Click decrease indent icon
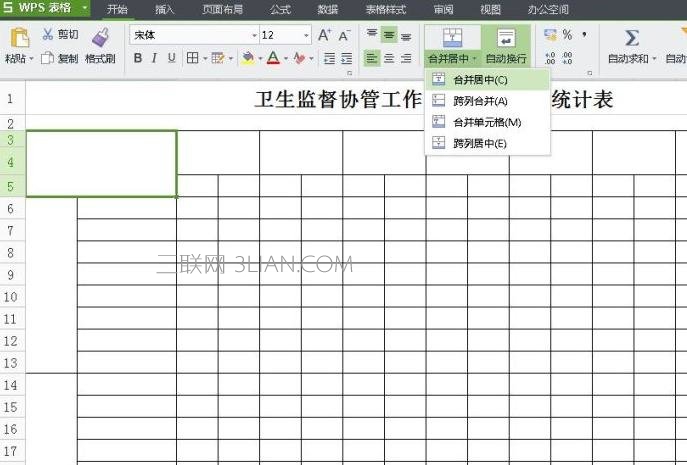687x465 pixels. click(329, 58)
